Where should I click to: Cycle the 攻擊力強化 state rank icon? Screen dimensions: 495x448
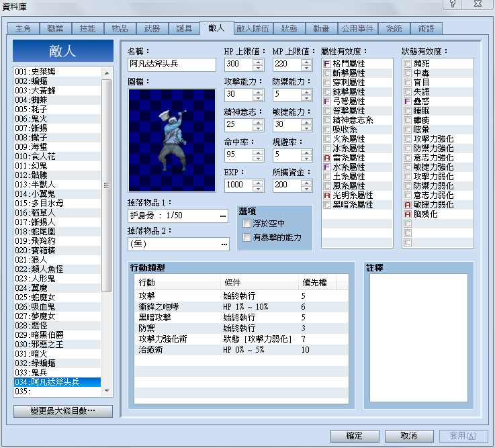[408, 139]
